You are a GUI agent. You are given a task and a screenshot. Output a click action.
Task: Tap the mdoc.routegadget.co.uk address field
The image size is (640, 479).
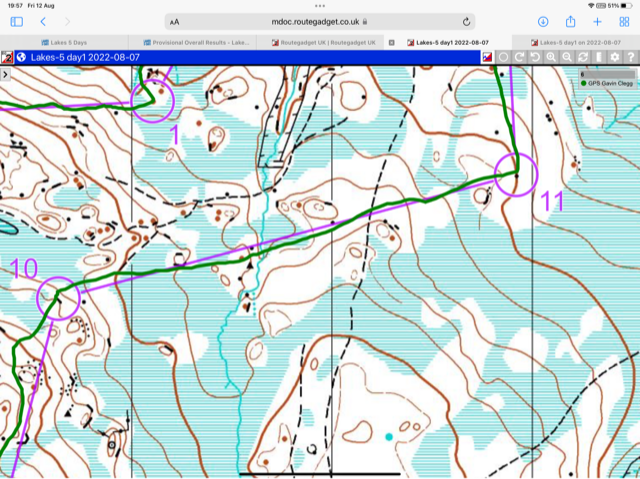[320, 21]
